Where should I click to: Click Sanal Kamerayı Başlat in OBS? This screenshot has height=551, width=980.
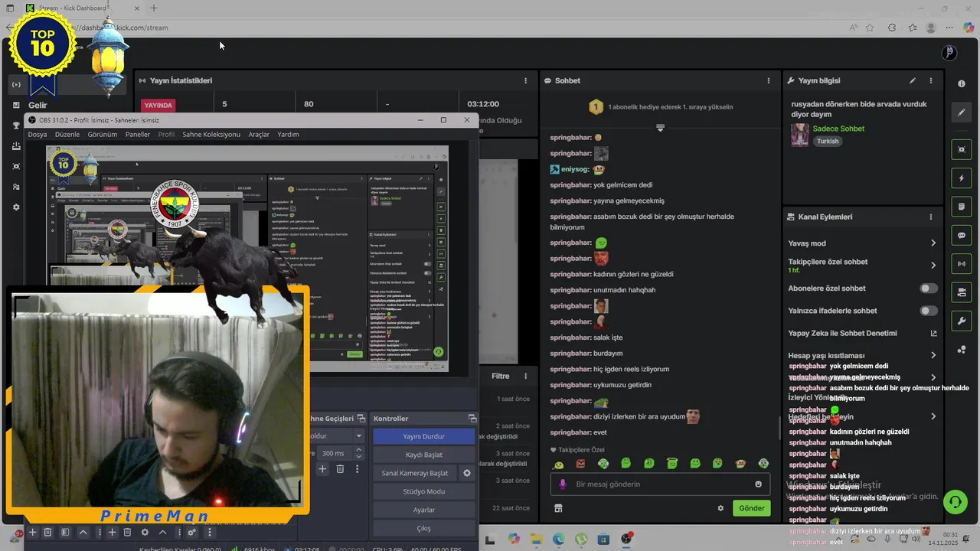(x=415, y=473)
